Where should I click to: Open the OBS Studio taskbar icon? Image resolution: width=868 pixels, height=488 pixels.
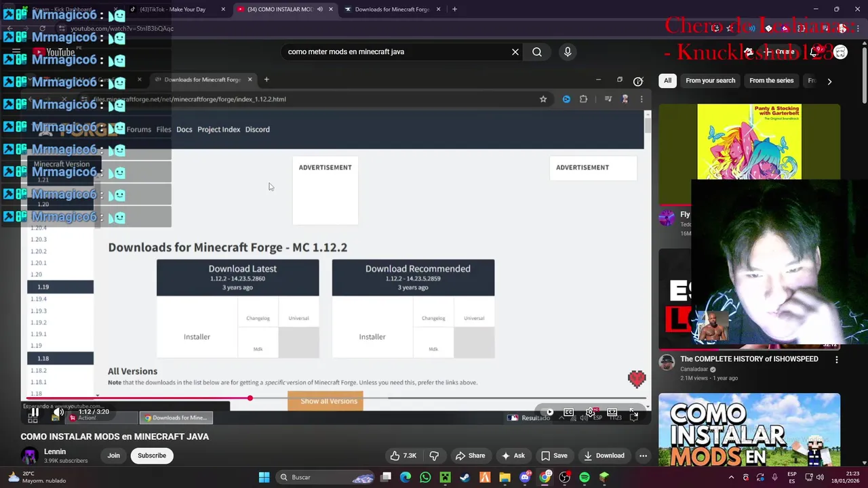point(565,477)
